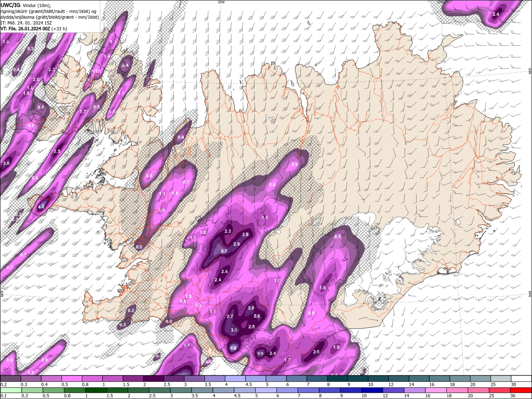Click the '4.5' label under the upper legend
The image size is (532, 399).
pos(249,384)
